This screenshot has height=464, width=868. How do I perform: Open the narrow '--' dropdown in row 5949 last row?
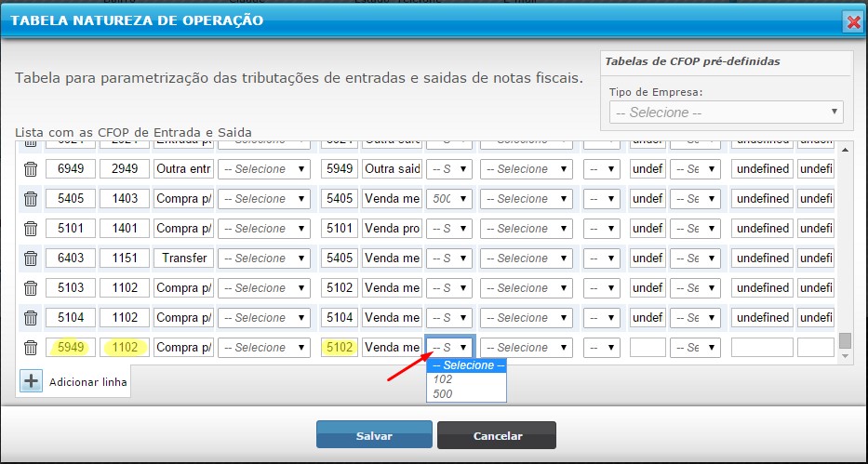tap(602, 348)
